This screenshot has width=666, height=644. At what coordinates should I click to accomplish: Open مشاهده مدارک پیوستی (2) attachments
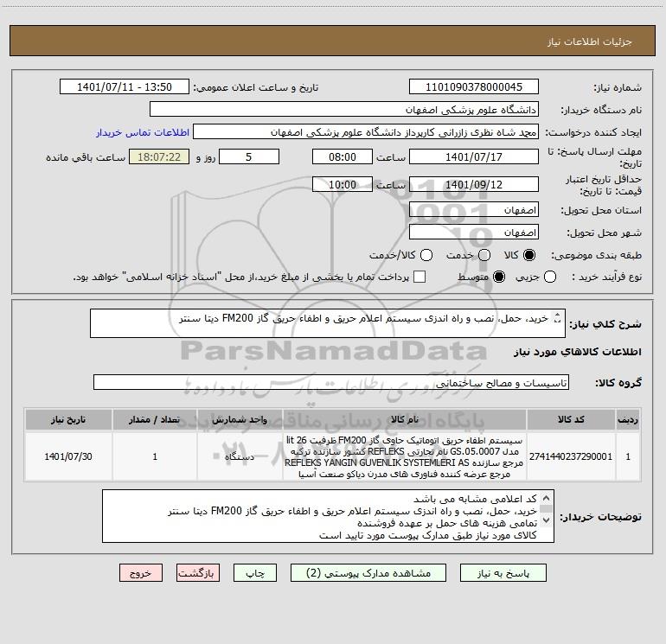[x=368, y=573]
